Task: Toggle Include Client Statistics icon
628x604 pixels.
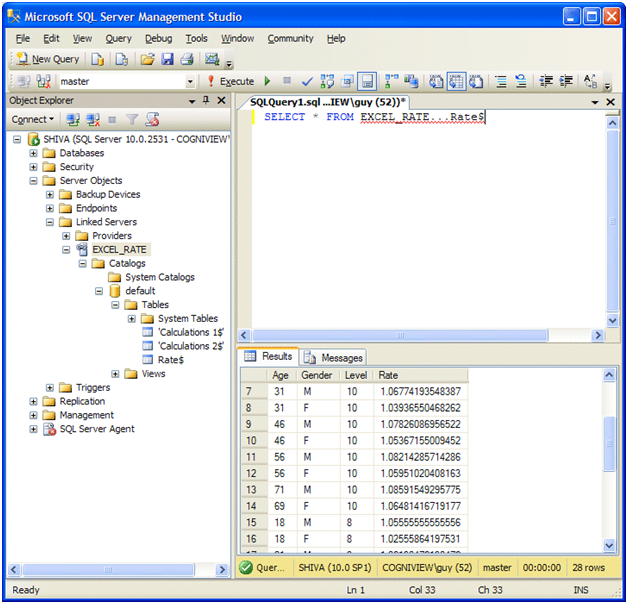Action: [411, 81]
